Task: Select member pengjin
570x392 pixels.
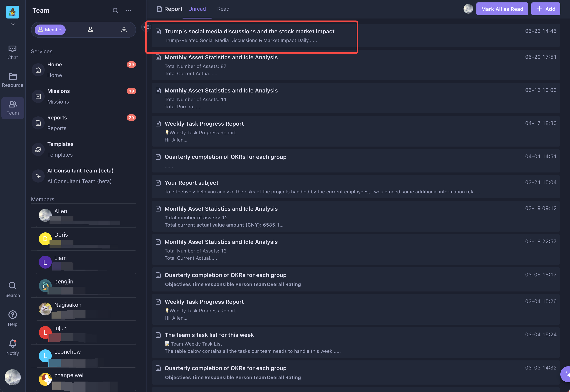Action: click(x=84, y=286)
